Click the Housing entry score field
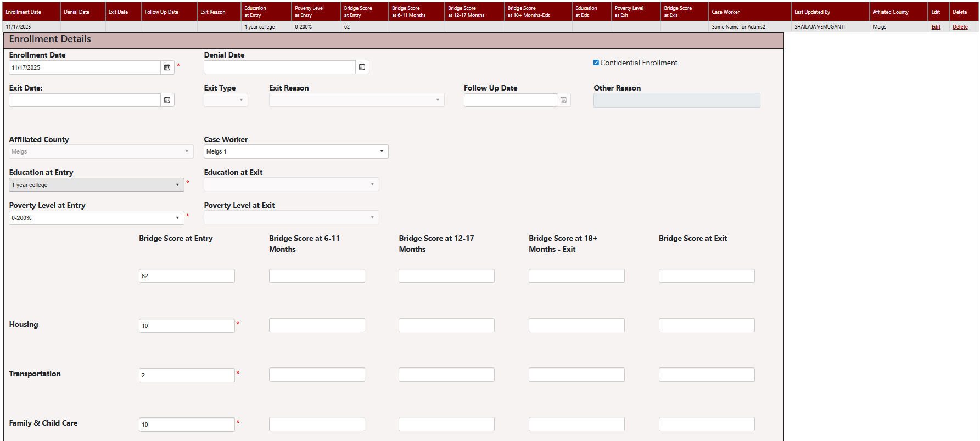Viewport: 980px width, 441px height. [x=187, y=326]
